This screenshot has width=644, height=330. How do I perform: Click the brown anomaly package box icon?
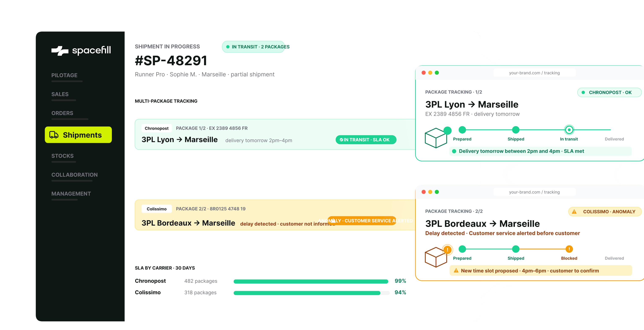[436, 257]
